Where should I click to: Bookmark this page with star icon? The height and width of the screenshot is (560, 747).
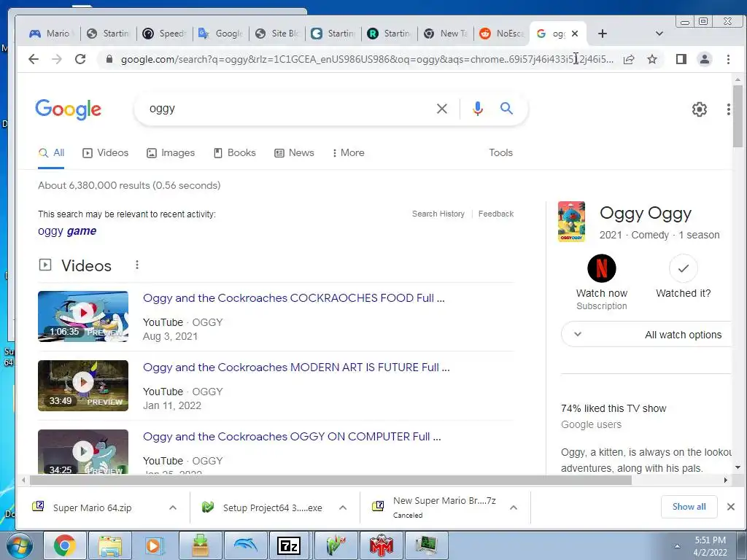652,59
